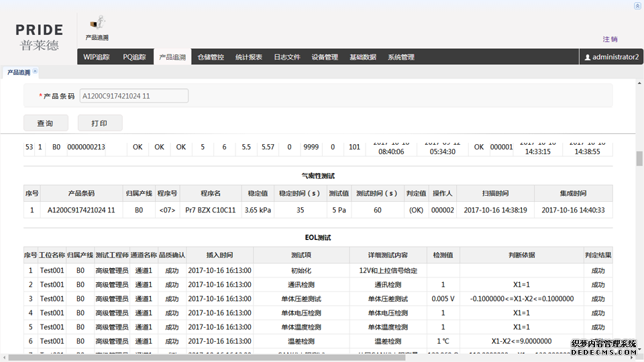This screenshot has height=362, width=644.
Task: Open the PQ追踪 menu
Action: point(134,58)
